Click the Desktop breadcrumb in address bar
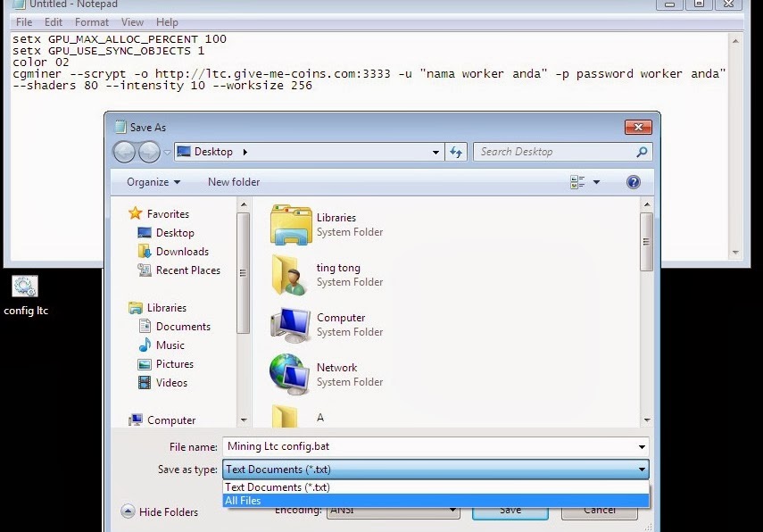Viewport: 763px width, 532px height. pos(213,152)
